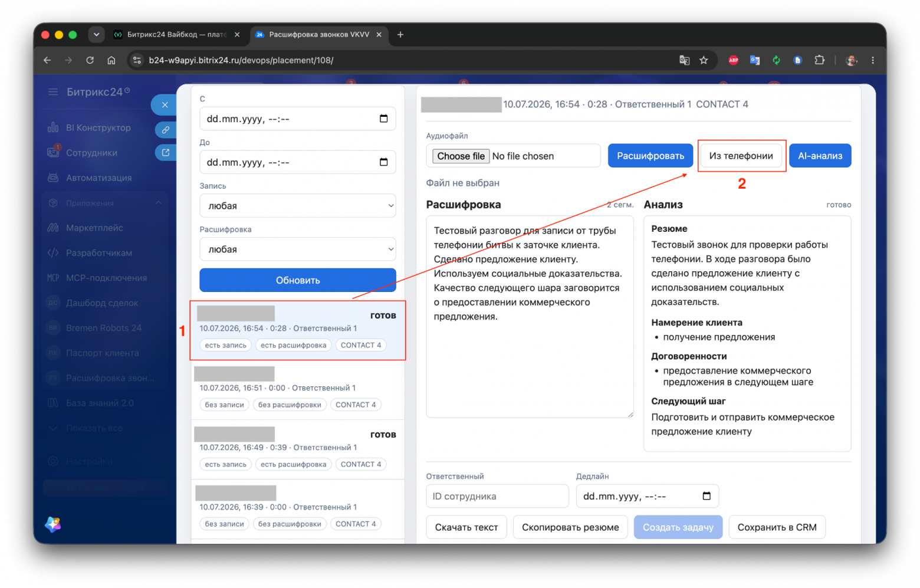Enter the Ответственный ID сотрудника field
The height and width of the screenshot is (588, 920).
[497, 496]
